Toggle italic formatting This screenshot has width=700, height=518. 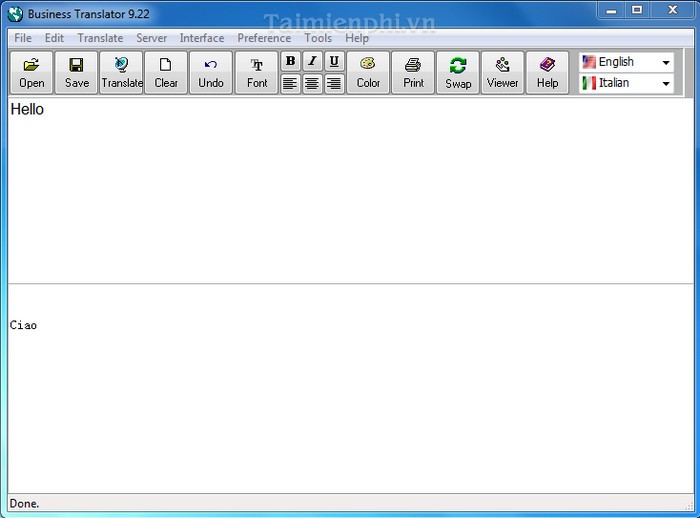point(312,61)
